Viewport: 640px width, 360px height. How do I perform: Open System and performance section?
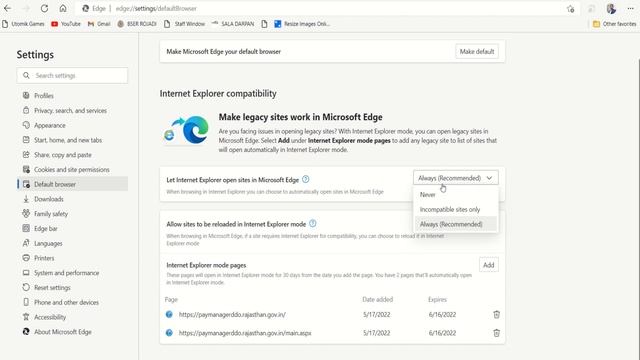pyautogui.click(x=72, y=273)
